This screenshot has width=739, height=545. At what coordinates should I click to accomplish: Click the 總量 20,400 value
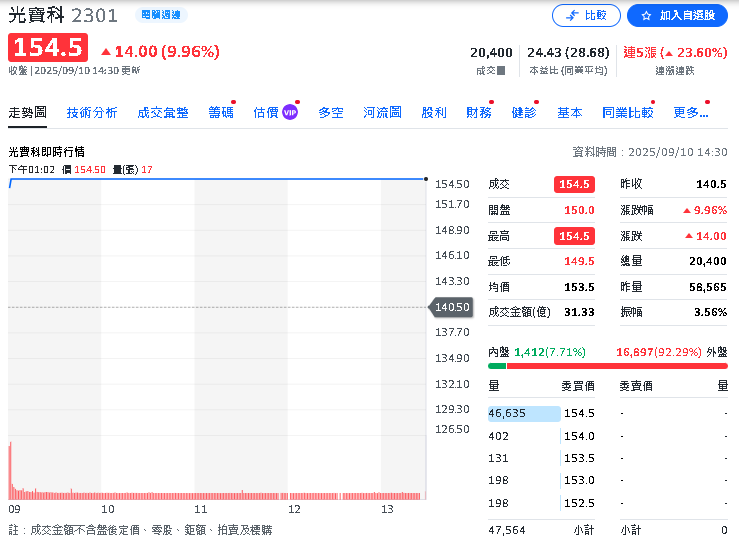point(708,261)
